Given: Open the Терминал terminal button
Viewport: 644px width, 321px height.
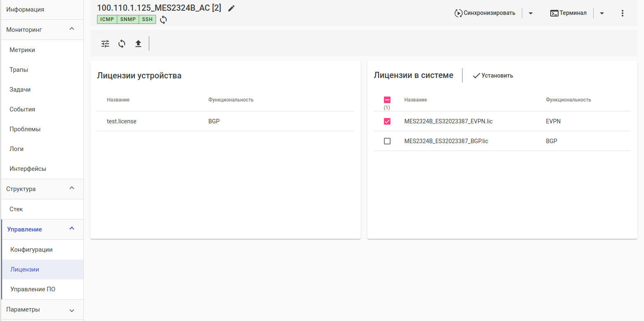Looking at the screenshot, I should [x=568, y=13].
